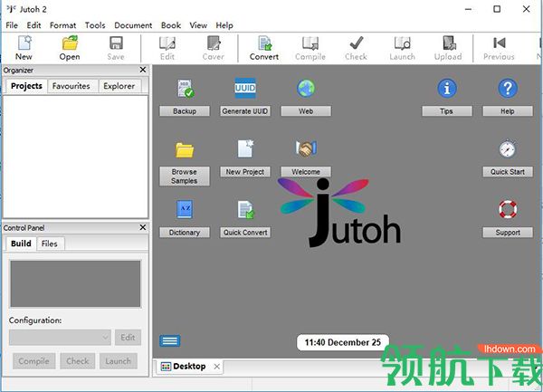
Task: Click the Compile button in Control Panel
Action: point(34,361)
